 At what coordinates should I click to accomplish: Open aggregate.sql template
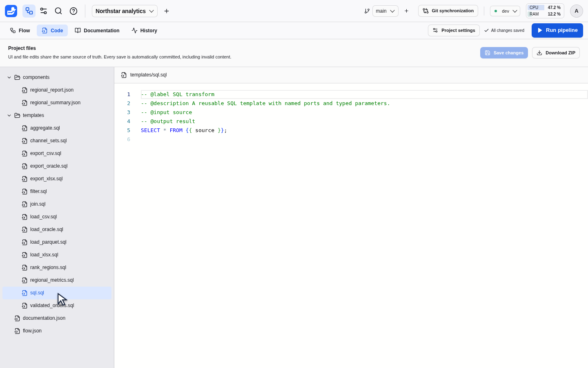57,128
